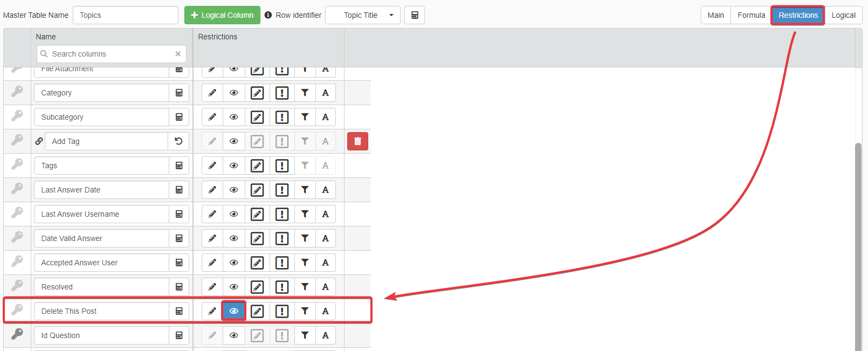Viewport: 868px width, 351px height.
Task: Clear the Search columns field with X
Action: [178, 54]
